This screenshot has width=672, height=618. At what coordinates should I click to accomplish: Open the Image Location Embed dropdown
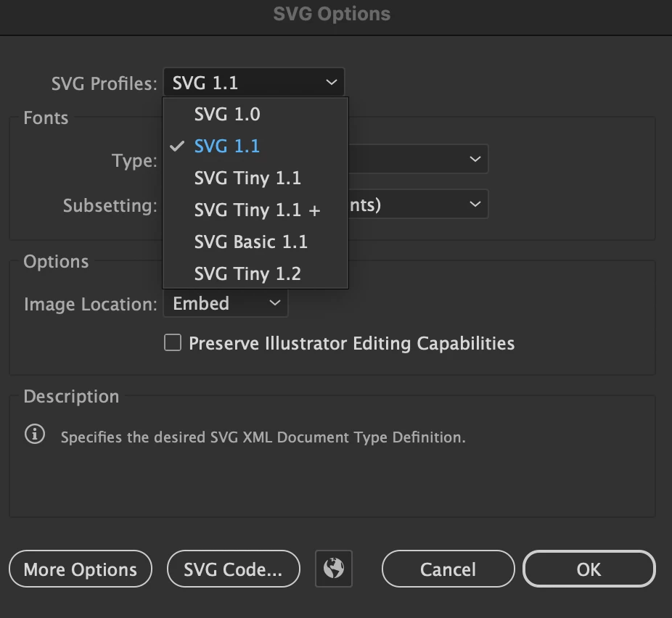(x=226, y=303)
